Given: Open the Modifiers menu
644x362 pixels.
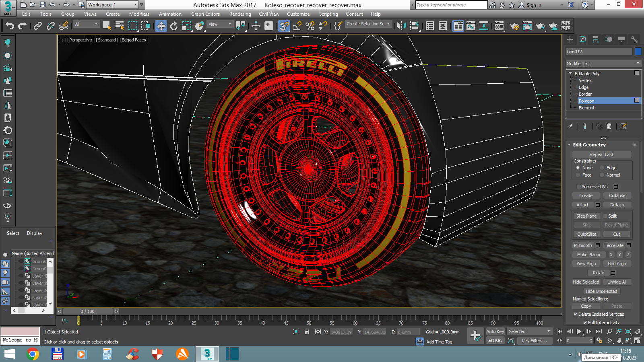Looking at the screenshot, I should (x=139, y=14).
